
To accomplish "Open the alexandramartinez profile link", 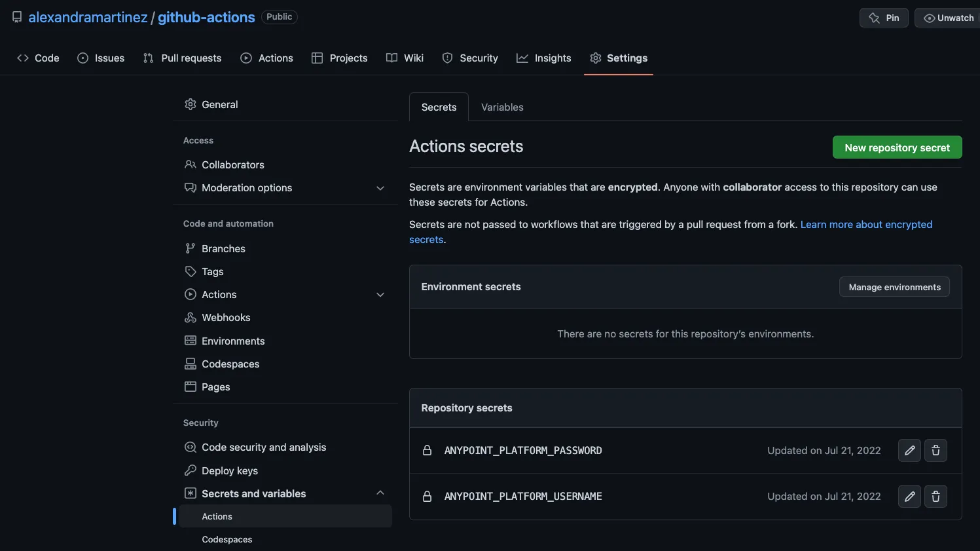I will click(x=88, y=18).
